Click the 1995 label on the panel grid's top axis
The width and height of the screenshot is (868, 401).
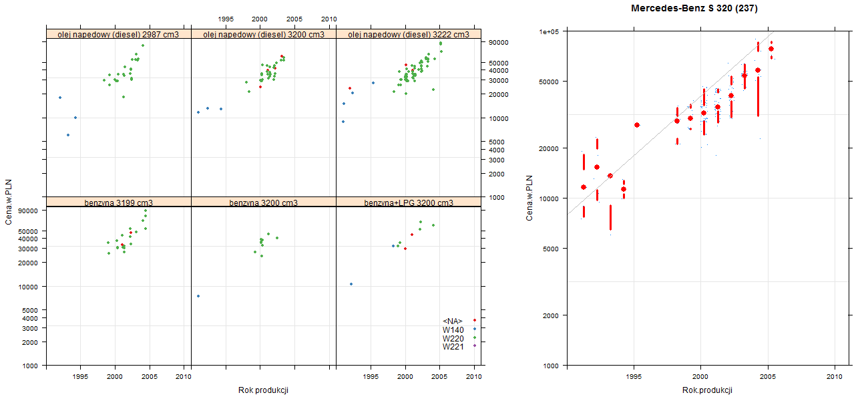pos(226,19)
